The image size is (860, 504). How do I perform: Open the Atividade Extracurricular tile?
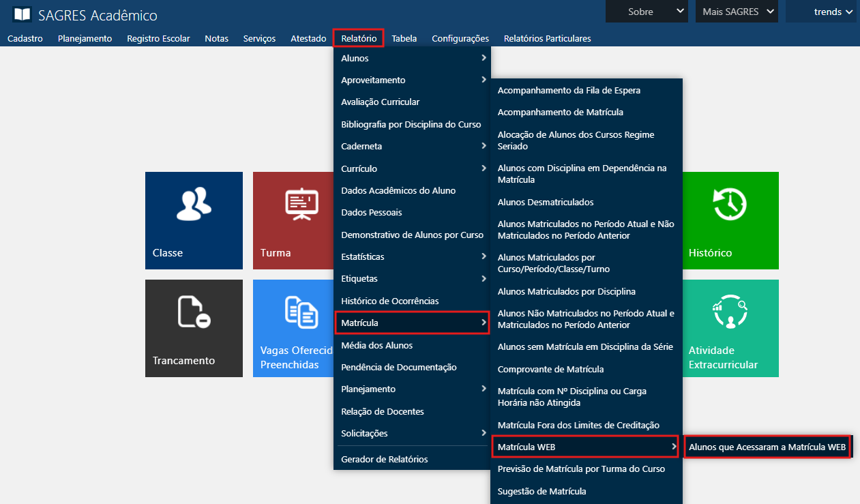click(x=730, y=327)
